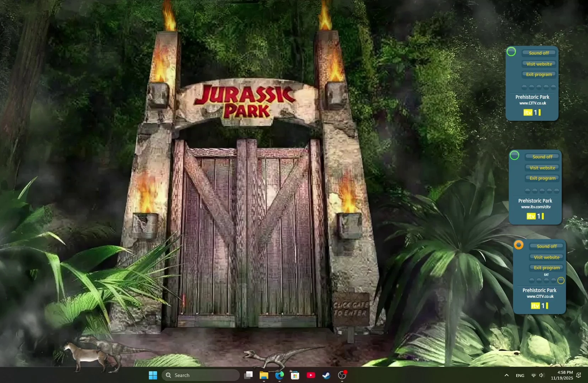Open the network Wi-Fi tray icon
The width and height of the screenshot is (588, 383).
tap(533, 376)
